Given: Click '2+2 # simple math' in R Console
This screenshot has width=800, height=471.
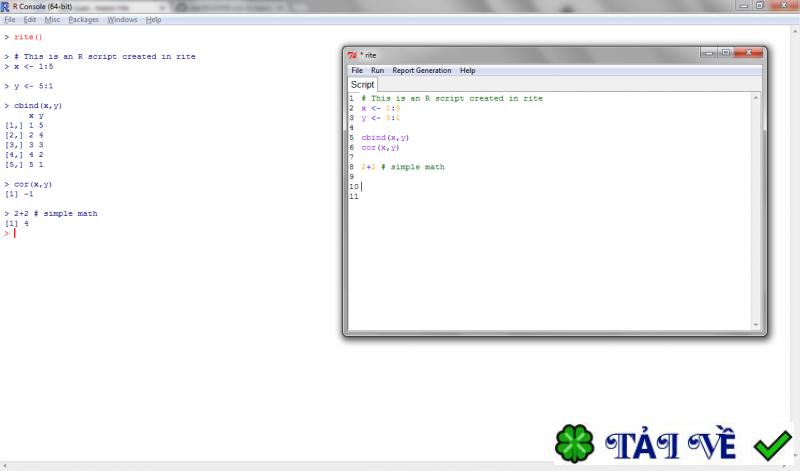Looking at the screenshot, I should coord(56,214).
